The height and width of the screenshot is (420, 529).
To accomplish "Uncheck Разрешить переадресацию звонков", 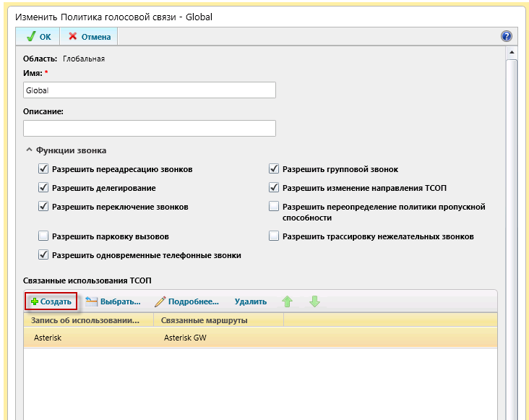I will [x=43, y=169].
